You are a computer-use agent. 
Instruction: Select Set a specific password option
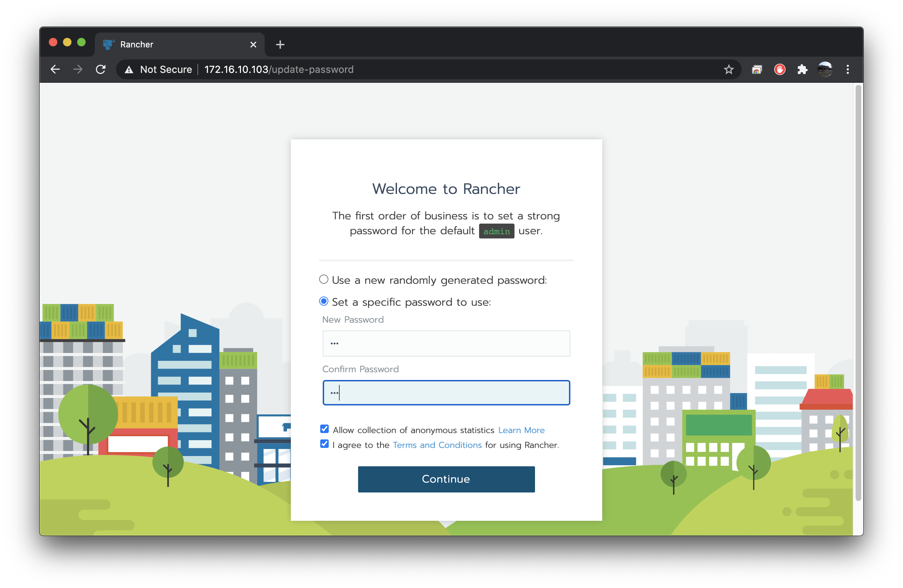(324, 301)
